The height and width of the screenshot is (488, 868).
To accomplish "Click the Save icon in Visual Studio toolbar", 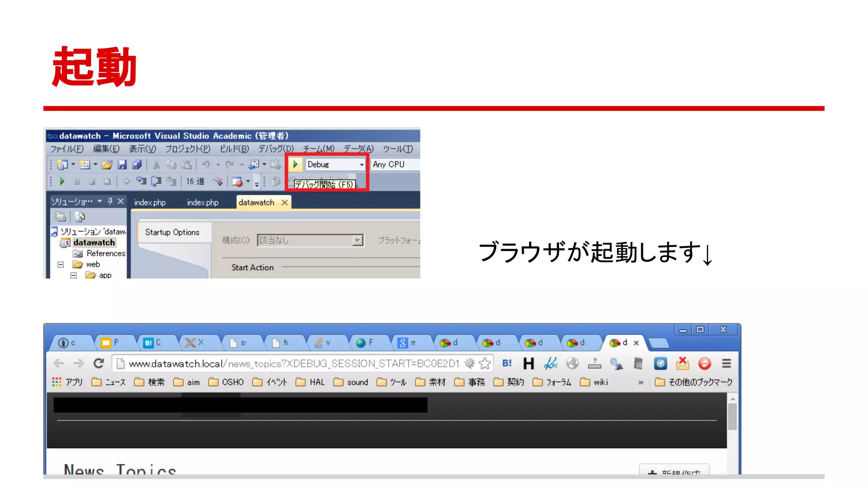I will 122,165.
